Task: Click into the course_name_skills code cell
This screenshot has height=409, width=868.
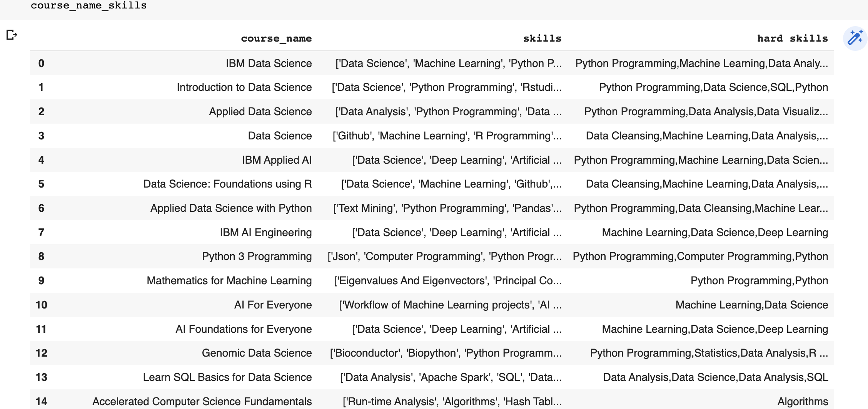Action: click(89, 6)
